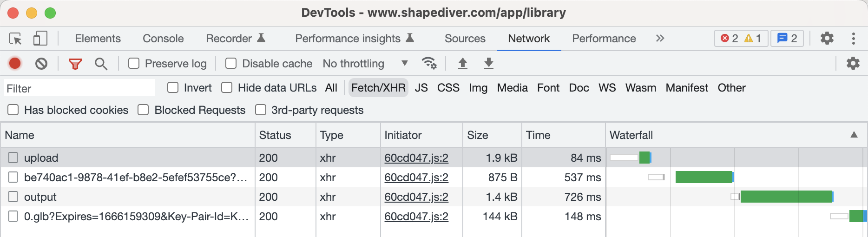Open the No throttling dropdown
868x237 pixels.
(x=365, y=63)
